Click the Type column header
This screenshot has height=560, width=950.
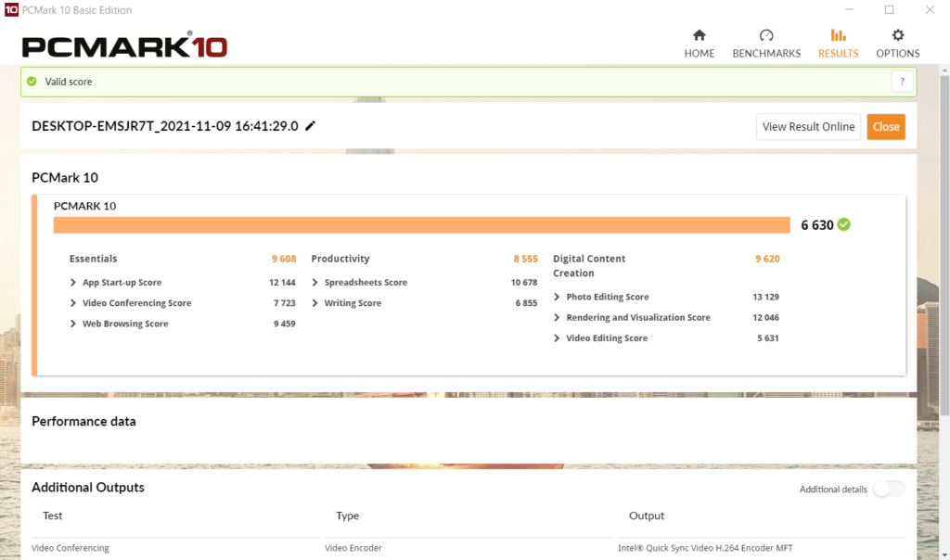[347, 515]
